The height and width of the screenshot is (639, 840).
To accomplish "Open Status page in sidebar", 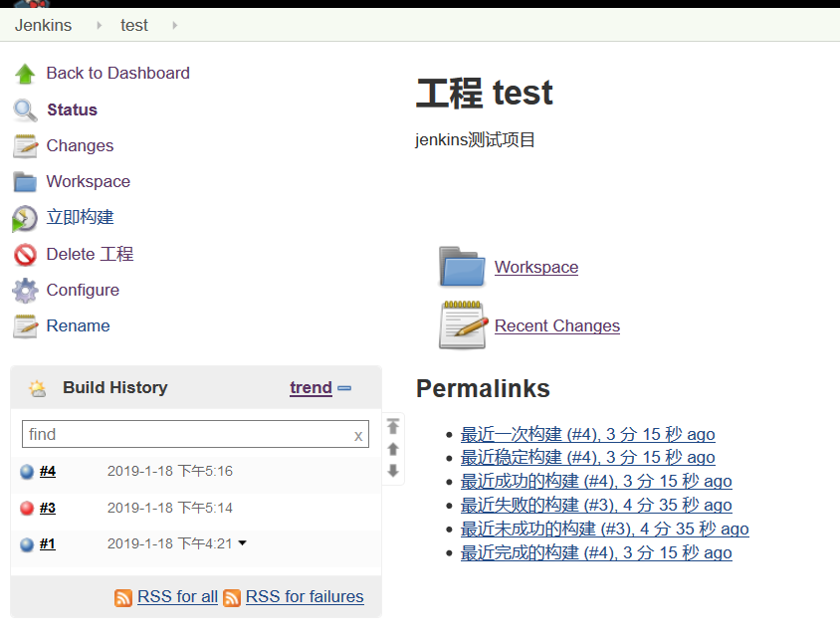I will (x=73, y=109).
